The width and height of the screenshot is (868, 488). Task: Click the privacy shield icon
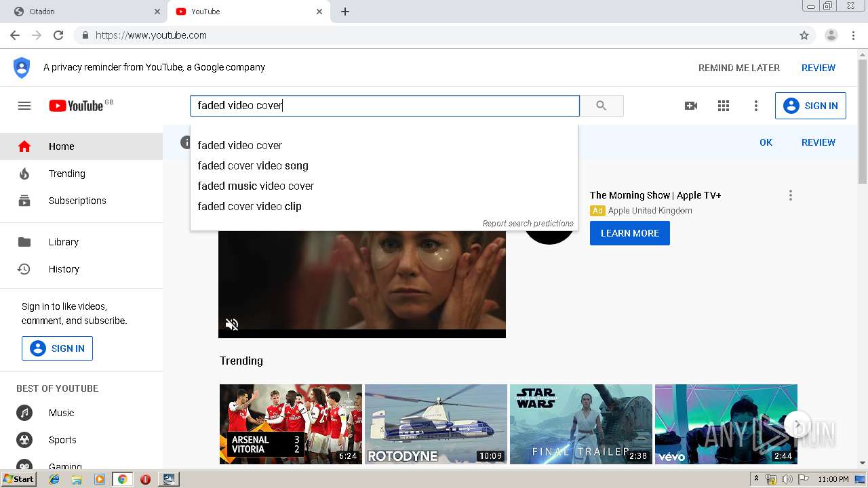[22, 68]
